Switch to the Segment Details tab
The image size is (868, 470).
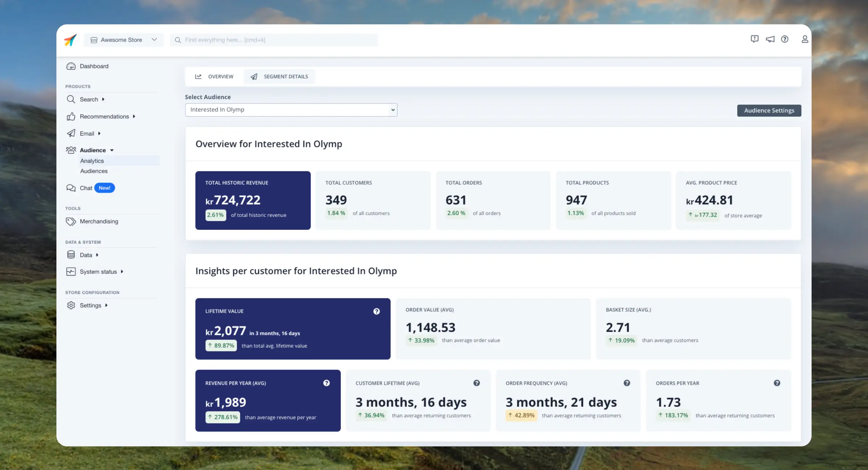tap(279, 77)
